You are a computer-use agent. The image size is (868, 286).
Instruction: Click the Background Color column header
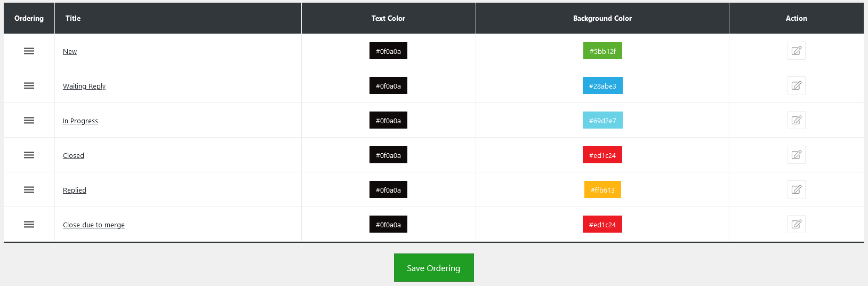pos(602,18)
